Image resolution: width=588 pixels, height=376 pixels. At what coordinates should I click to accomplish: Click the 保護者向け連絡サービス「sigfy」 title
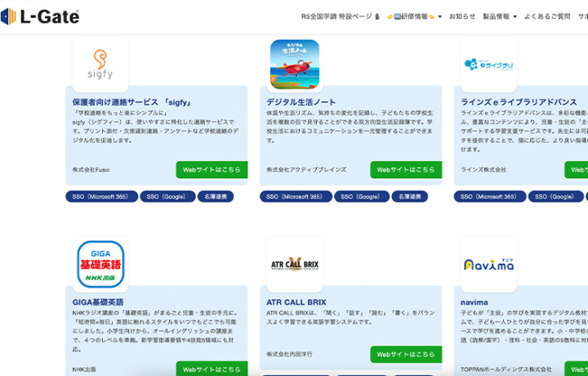point(132,102)
